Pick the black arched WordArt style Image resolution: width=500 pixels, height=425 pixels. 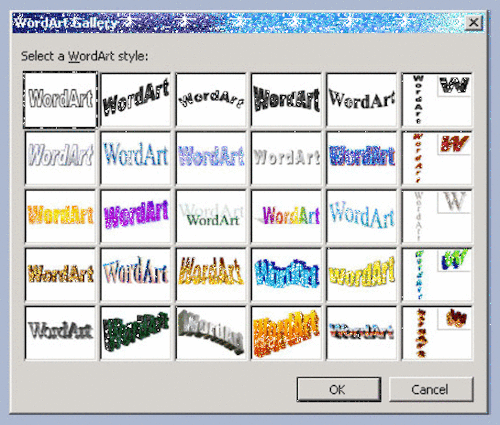[211, 100]
